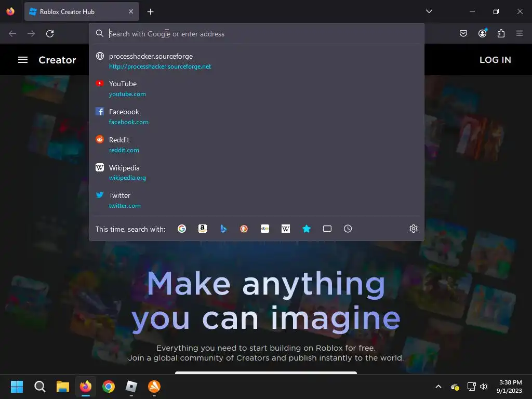Select the DuckDuckGo search shortcut
The image size is (532, 399).
tap(244, 229)
